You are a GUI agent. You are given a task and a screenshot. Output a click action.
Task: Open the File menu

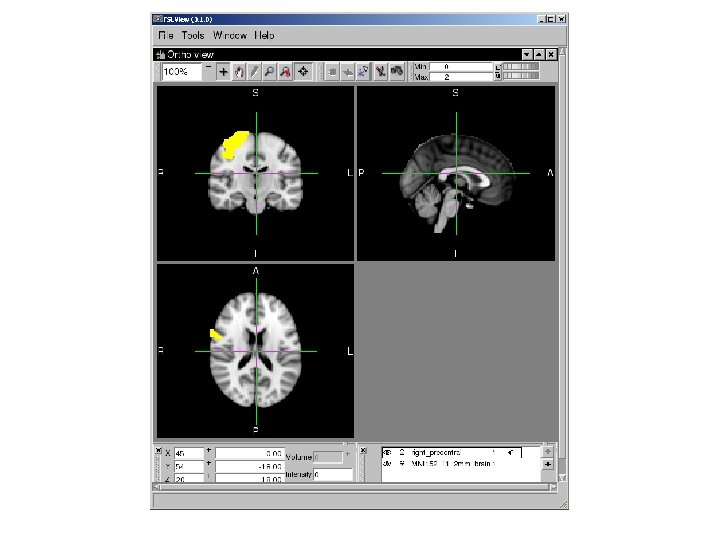(166, 35)
